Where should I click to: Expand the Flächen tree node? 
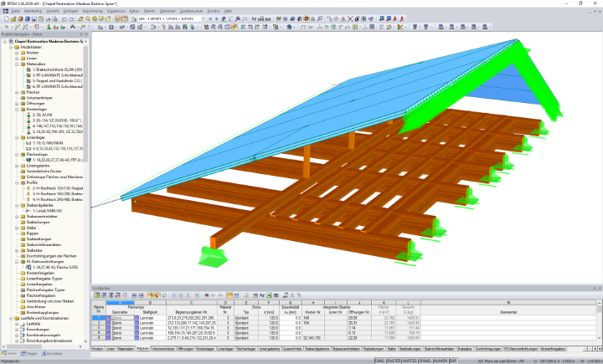17,92
